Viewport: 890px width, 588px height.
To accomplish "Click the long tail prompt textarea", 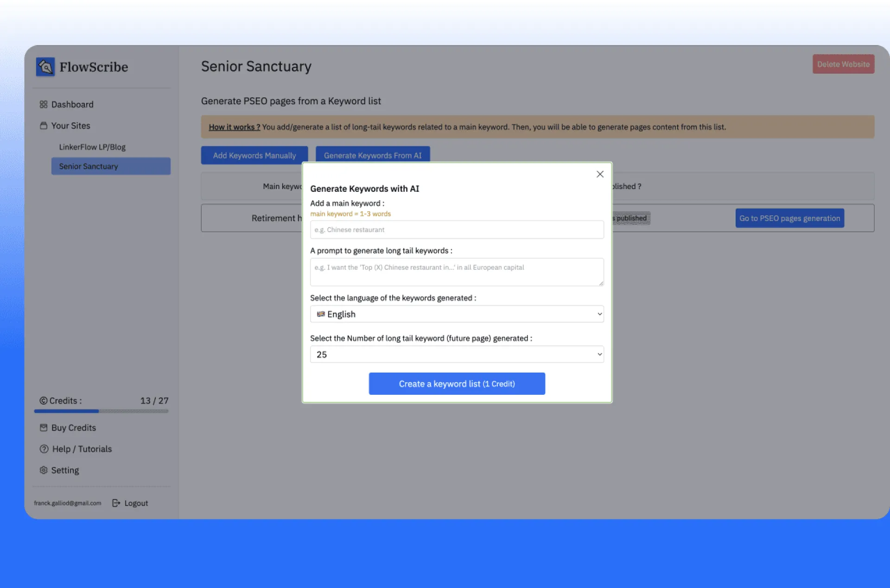I will click(457, 272).
